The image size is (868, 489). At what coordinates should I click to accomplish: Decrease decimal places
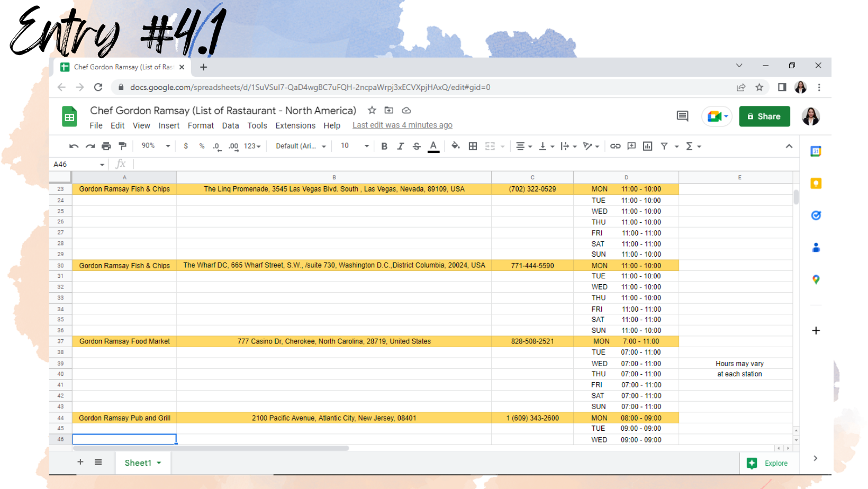tap(216, 146)
